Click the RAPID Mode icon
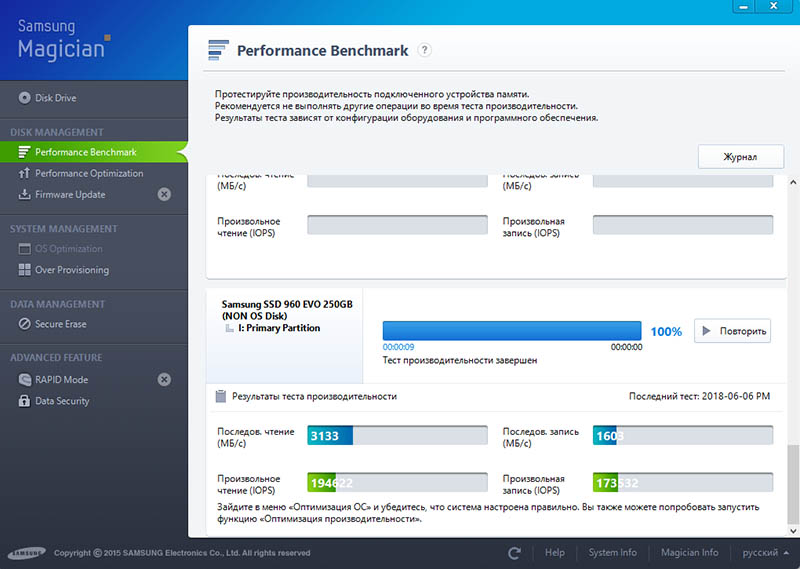This screenshot has height=569, width=800. pos(24,379)
